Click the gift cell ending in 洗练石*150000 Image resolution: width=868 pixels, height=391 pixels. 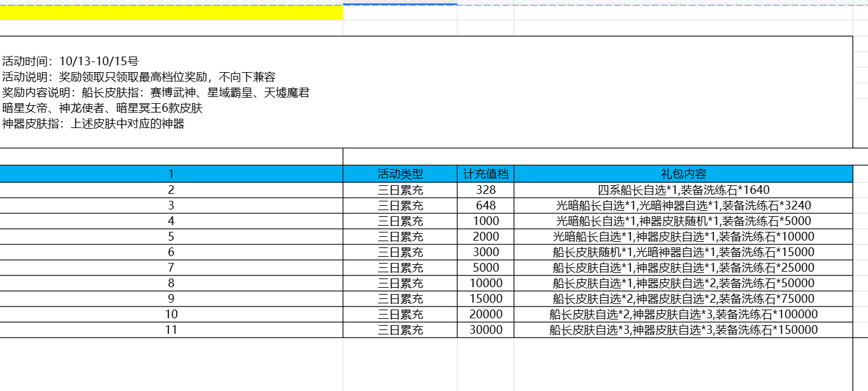pos(683,330)
